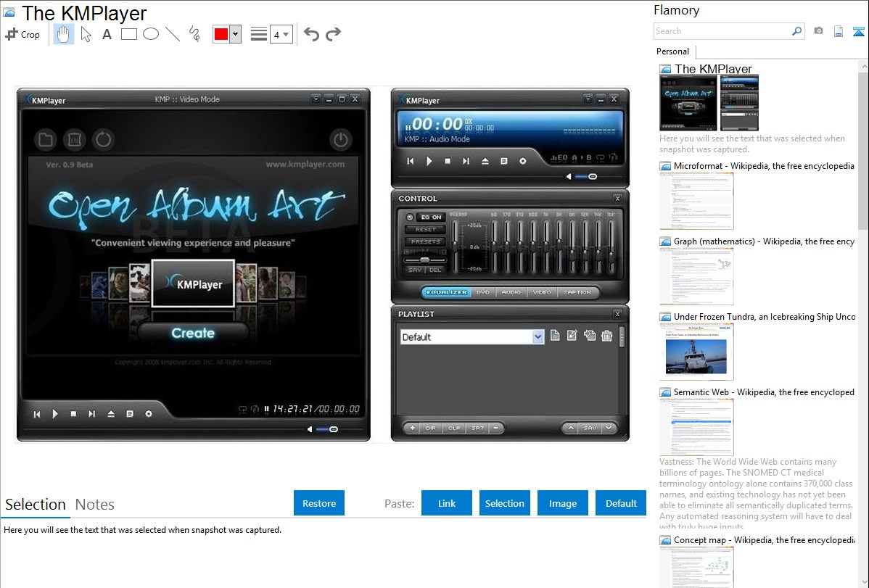Viewport: 869px width, 588px height.
Task: Select the freehand scribble tool
Action: [194, 34]
